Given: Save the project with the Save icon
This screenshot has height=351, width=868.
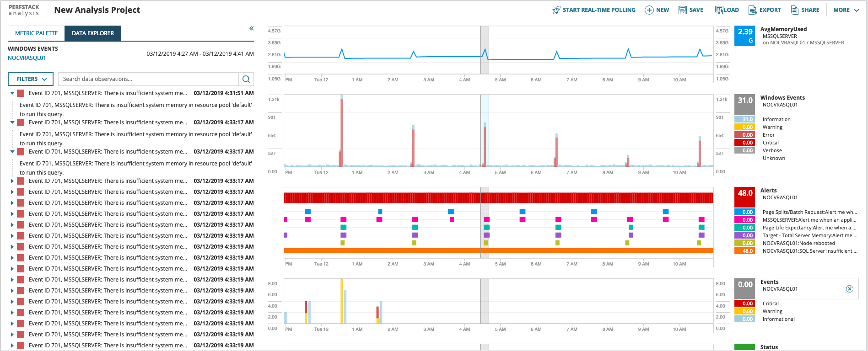Looking at the screenshot, I should click(683, 10).
